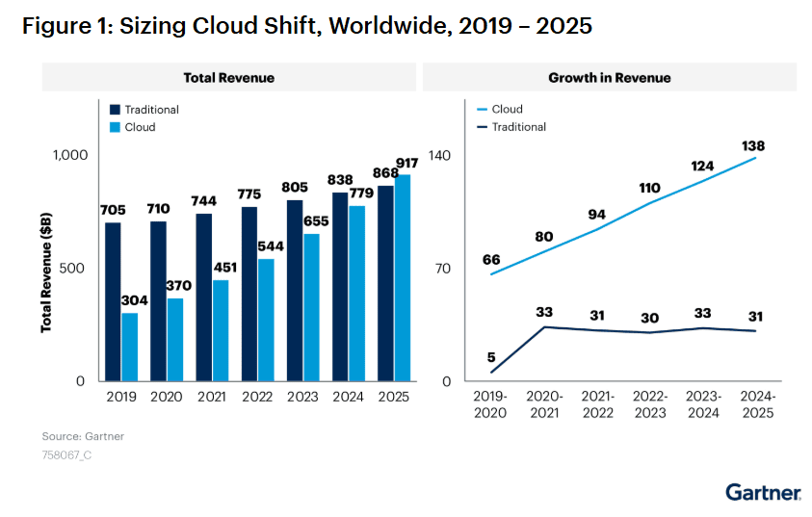Click the 451 cloud value label
Image resolution: width=812 pixels, height=517 pixels.
pyautogui.click(x=225, y=268)
